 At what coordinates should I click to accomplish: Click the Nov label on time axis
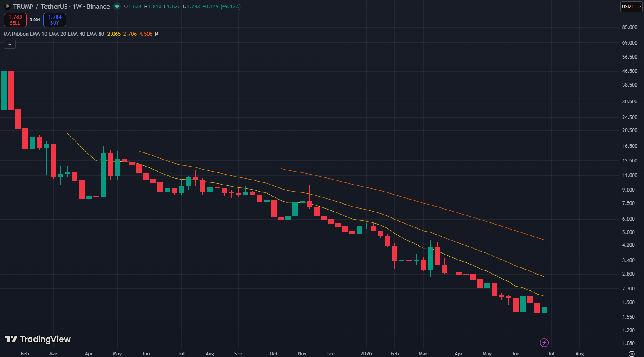[x=302, y=354]
